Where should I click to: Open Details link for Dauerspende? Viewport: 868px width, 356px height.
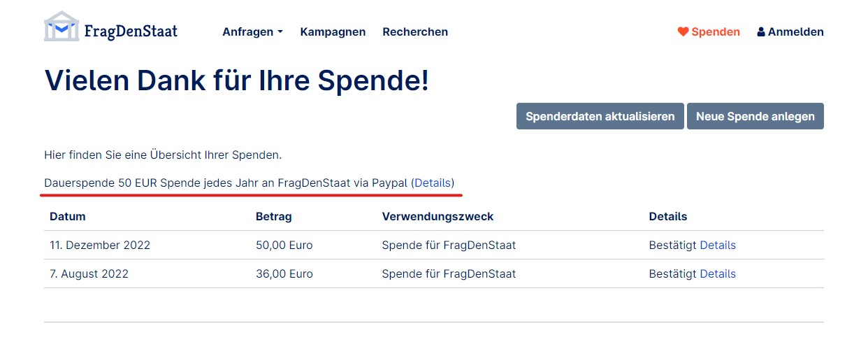pyautogui.click(x=433, y=183)
